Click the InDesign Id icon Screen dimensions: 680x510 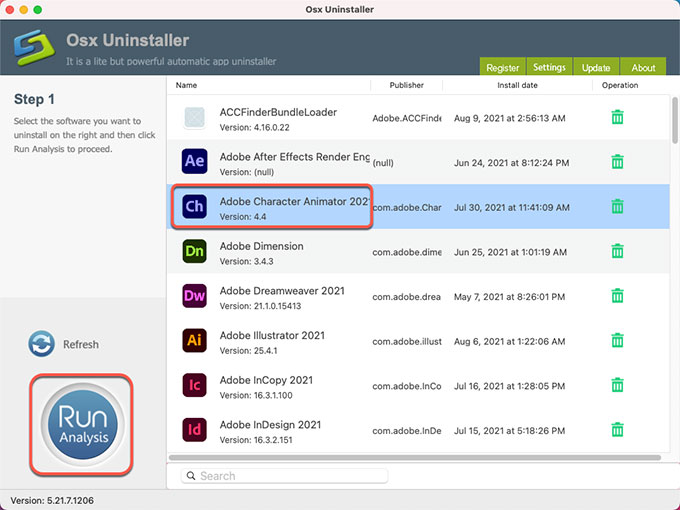[194, 429]
